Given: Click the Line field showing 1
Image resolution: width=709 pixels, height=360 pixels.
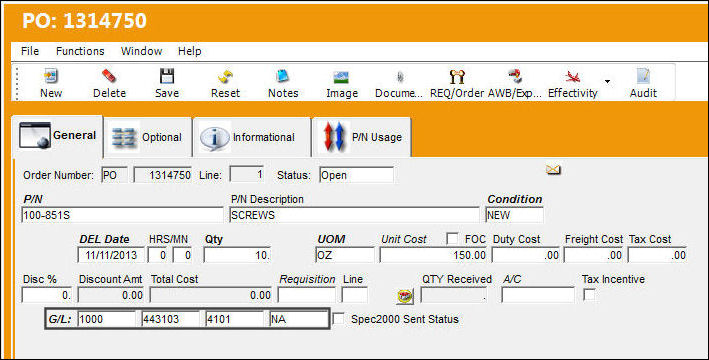Looking at the screenshot, I should [247, 174].
